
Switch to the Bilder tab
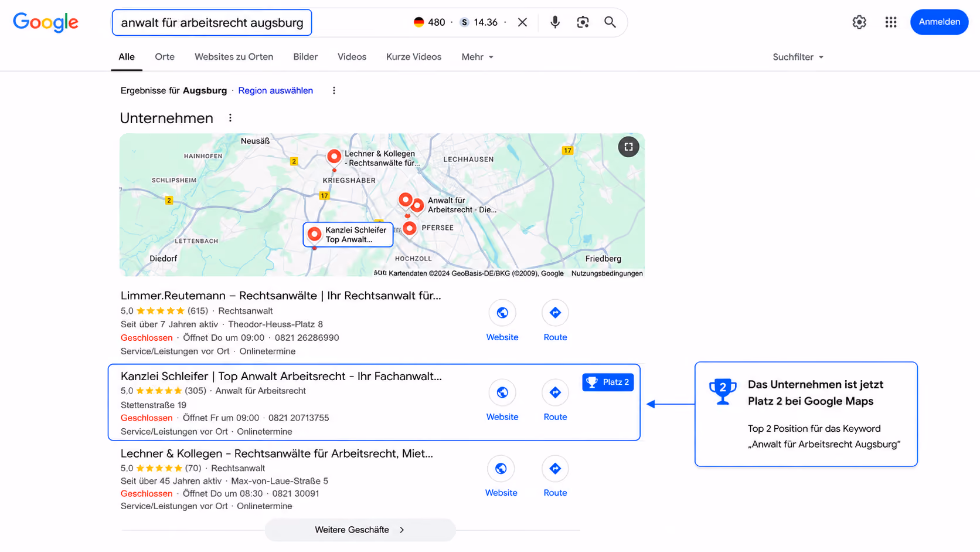pos(305,57)
